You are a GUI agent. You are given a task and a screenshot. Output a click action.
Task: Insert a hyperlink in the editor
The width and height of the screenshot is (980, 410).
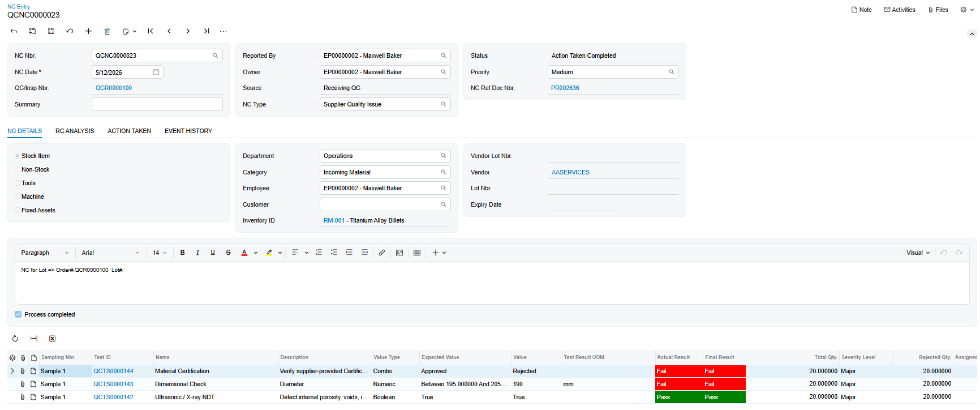[382, 253]
